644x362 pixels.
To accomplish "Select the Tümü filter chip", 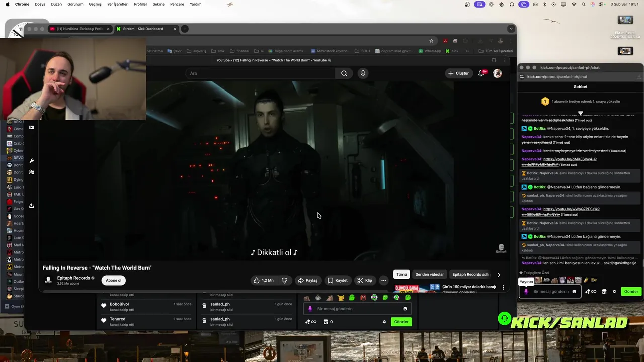I will tap(401, 275).
